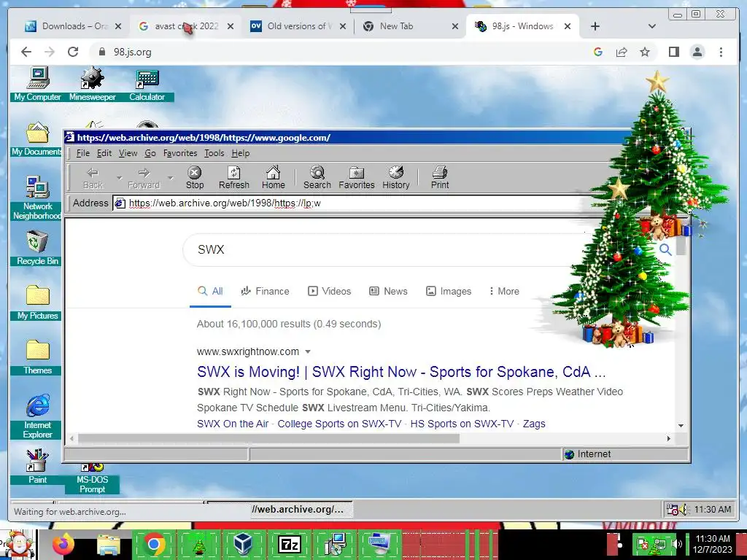Screen dimensions: 747x560
Task: Open the Favorites menu in IE
Action: pyautogui.click(x=180, y=153)
